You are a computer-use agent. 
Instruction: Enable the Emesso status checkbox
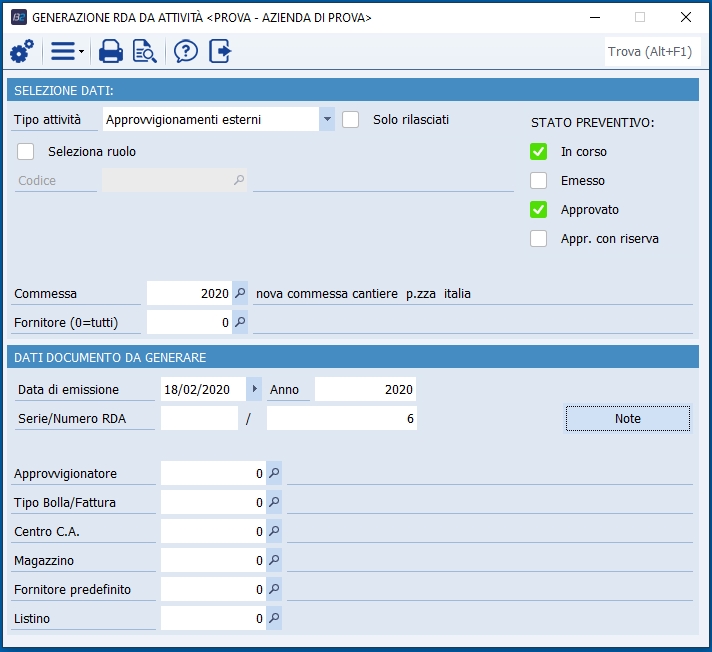[x=539, y=181]
